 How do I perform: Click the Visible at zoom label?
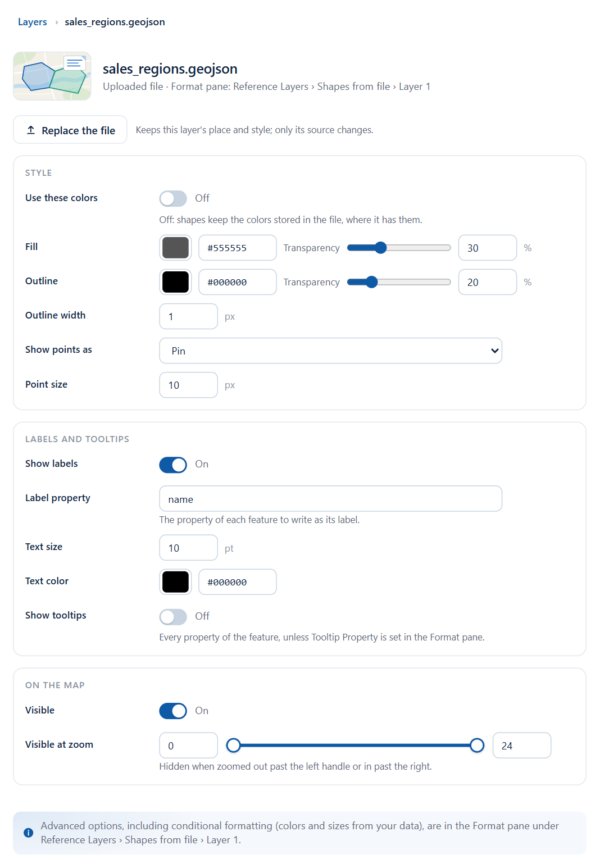[59, 744]
